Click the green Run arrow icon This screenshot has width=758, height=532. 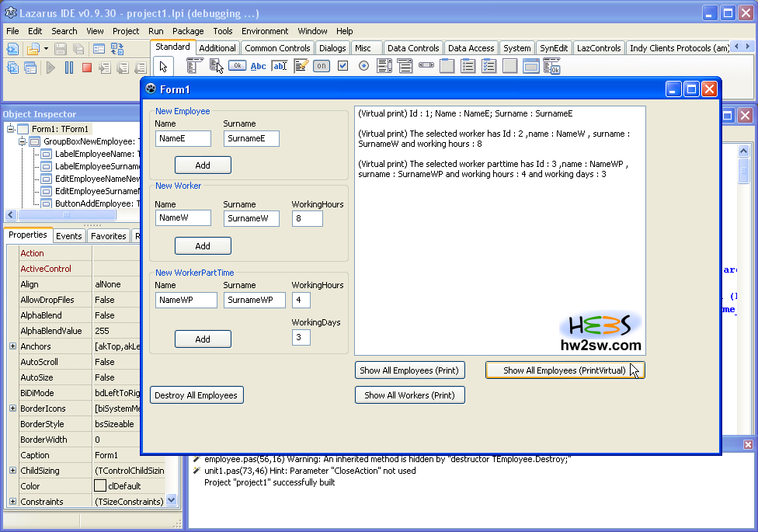(x=50, y=68)
